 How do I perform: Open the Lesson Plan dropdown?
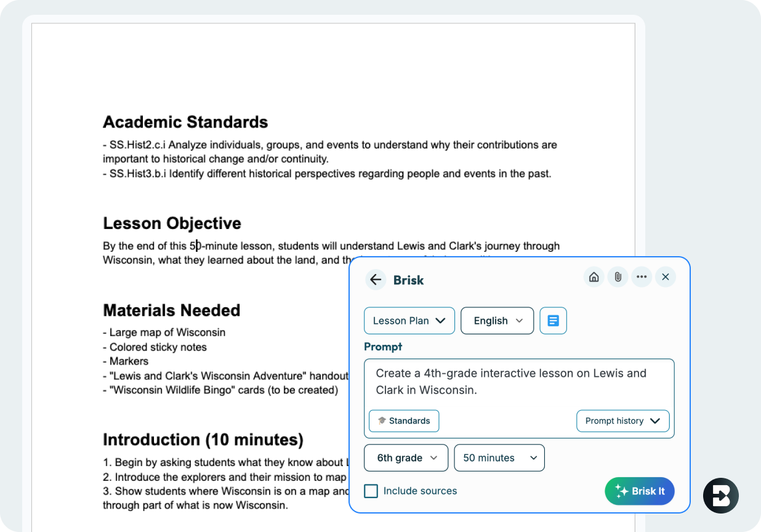(x=409, y=321)
